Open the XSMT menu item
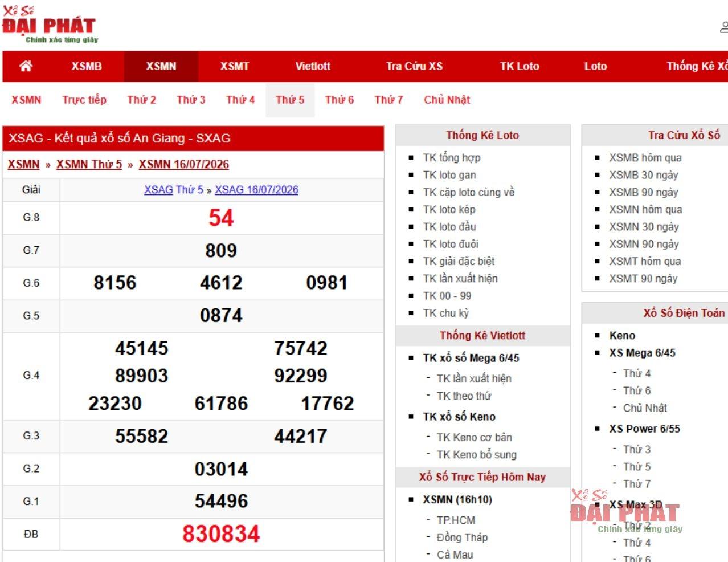 (235, 66)
